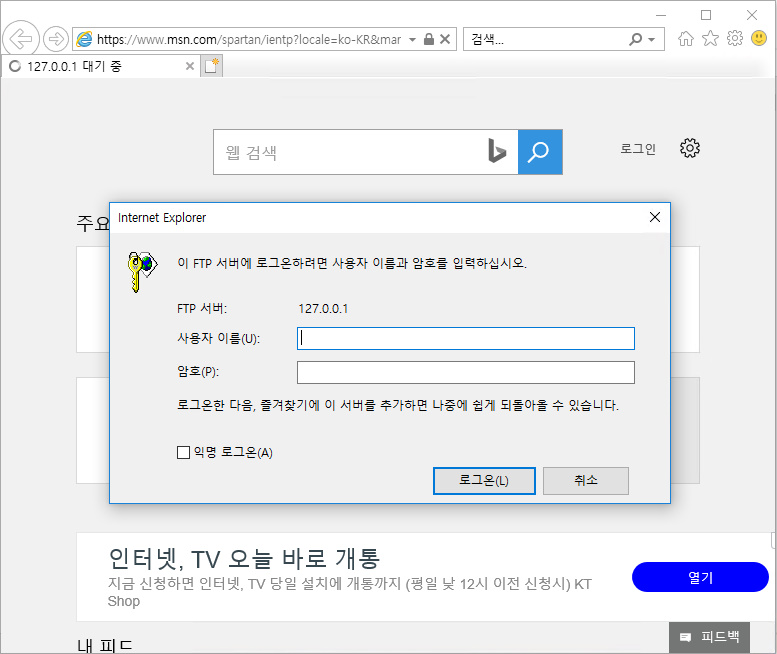Expand the search provider dropdown arrow
777x654 pixels.
(x=652, y=40)
